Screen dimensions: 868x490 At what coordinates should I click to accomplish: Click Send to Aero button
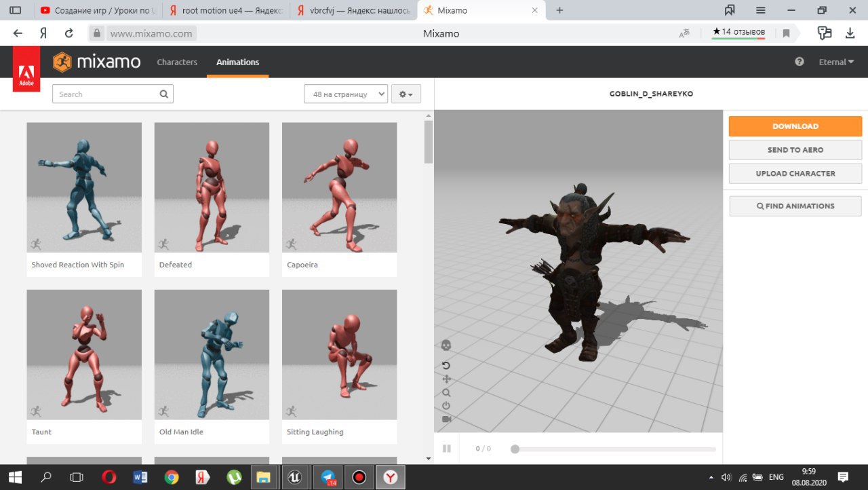(x=795, y=150)
